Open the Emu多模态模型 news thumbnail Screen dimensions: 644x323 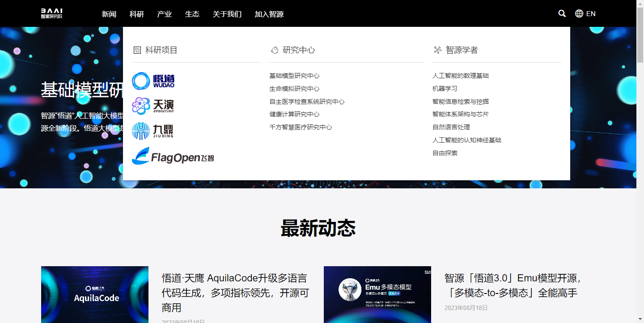(x=377, y=294)
